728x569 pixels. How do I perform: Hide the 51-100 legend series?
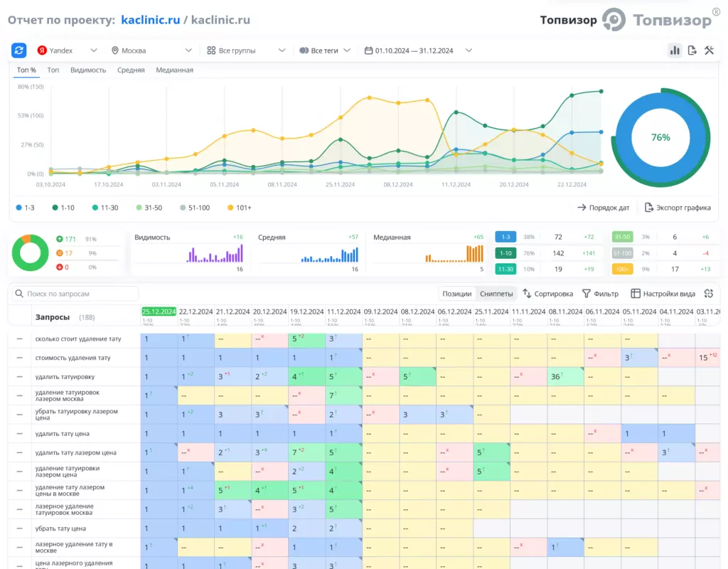tap(195, 208)
